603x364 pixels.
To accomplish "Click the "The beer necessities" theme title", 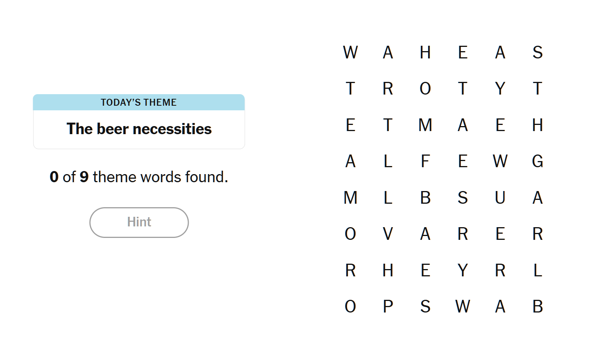I will click(x=139, y=129).
